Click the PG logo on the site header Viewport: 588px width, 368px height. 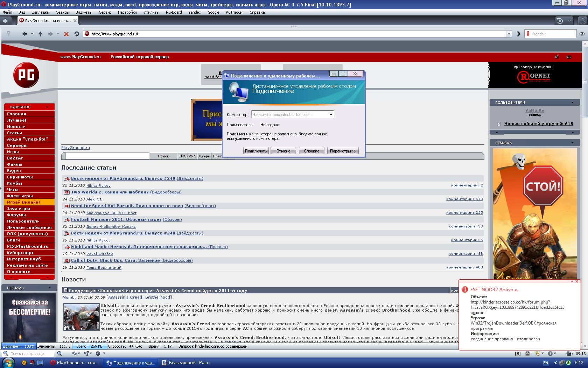26,75
